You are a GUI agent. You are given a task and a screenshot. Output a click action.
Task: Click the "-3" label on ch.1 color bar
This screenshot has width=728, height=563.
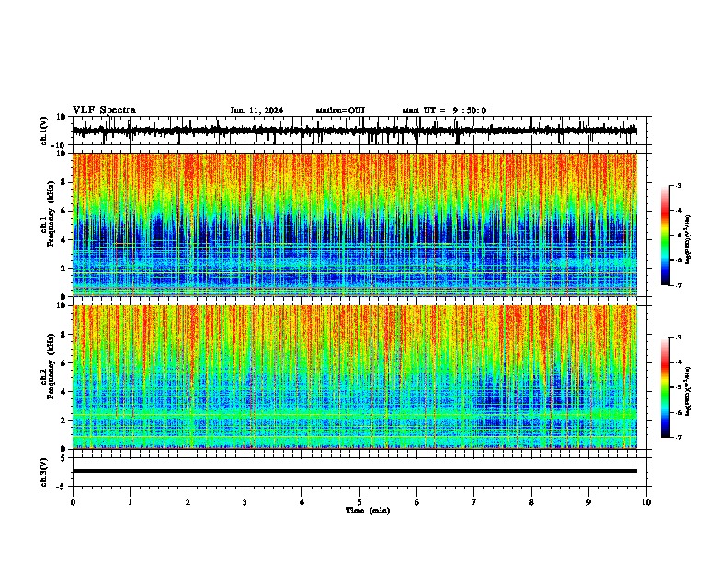point(678,185)
